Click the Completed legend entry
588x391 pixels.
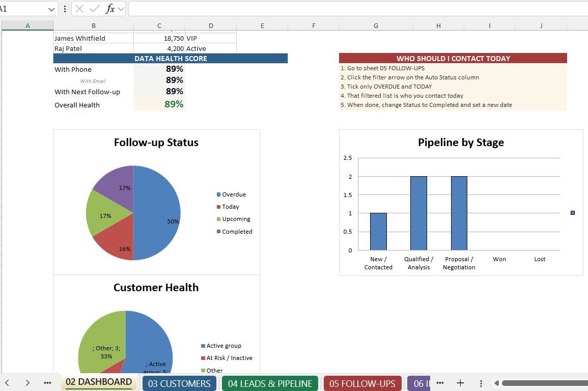234,232
